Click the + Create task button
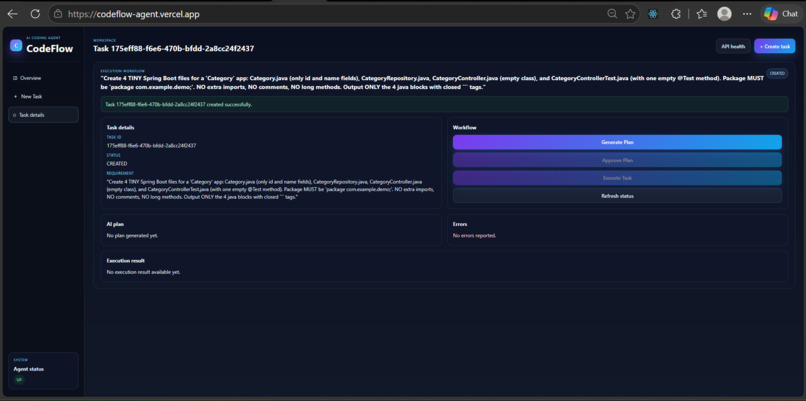Screen dimensions: 806x401 pyautogui.click(x=775, y=46)
